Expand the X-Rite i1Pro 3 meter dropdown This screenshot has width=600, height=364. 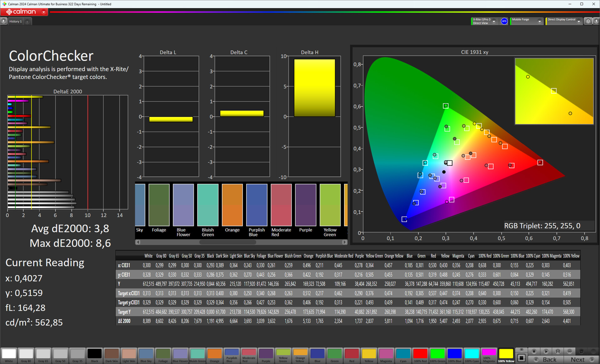(494, 21)
